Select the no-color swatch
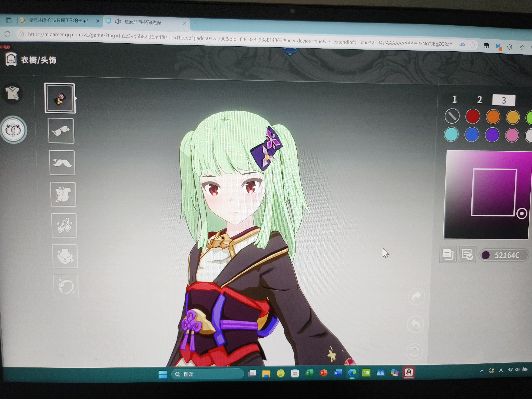This screenshot has height=399, width=532. [452, 116]
